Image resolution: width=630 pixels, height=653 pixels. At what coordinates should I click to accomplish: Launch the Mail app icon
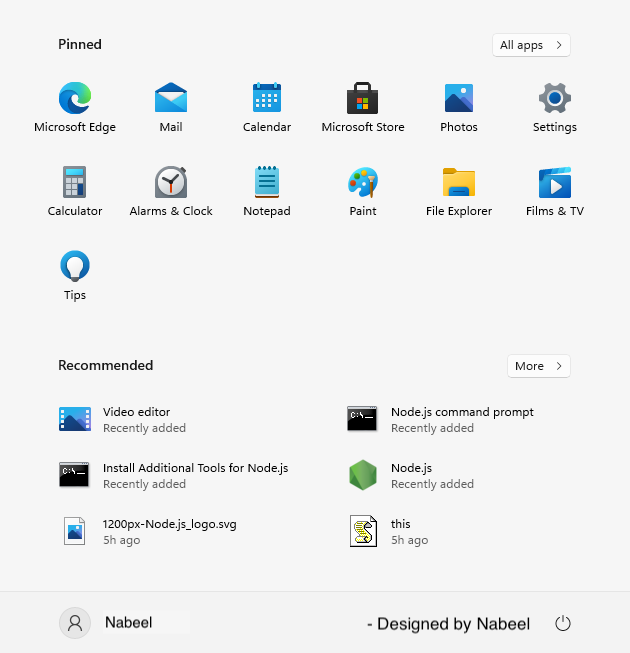171,98
